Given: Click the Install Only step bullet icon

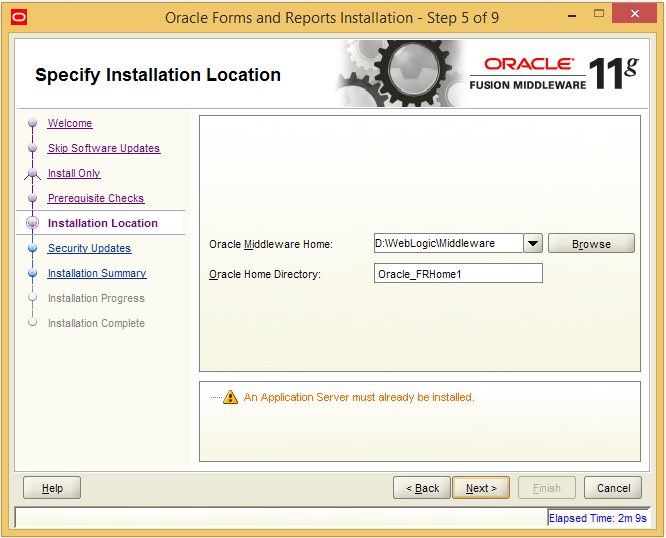Looking at the screenshot, I should point(33,173).
